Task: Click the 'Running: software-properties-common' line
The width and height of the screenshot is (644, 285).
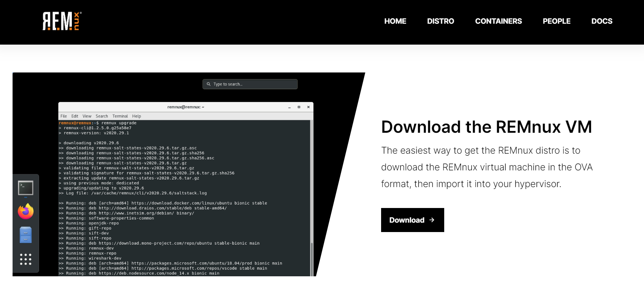Action: pos(106,218)
